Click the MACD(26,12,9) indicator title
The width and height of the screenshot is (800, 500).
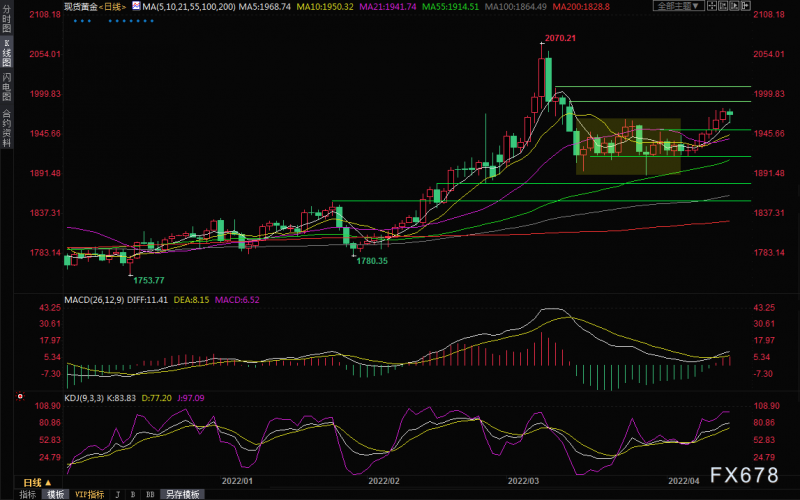tap(94, 299)
